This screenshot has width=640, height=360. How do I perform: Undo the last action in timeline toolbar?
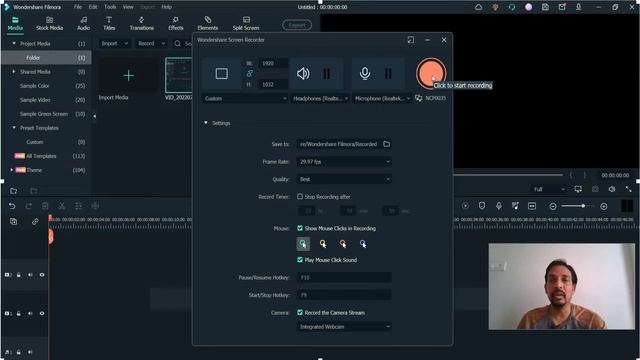[x=12, y=206]
